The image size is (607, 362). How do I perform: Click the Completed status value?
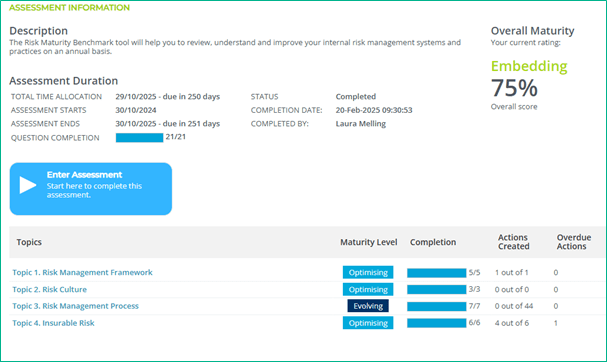[x=356, y=96]
